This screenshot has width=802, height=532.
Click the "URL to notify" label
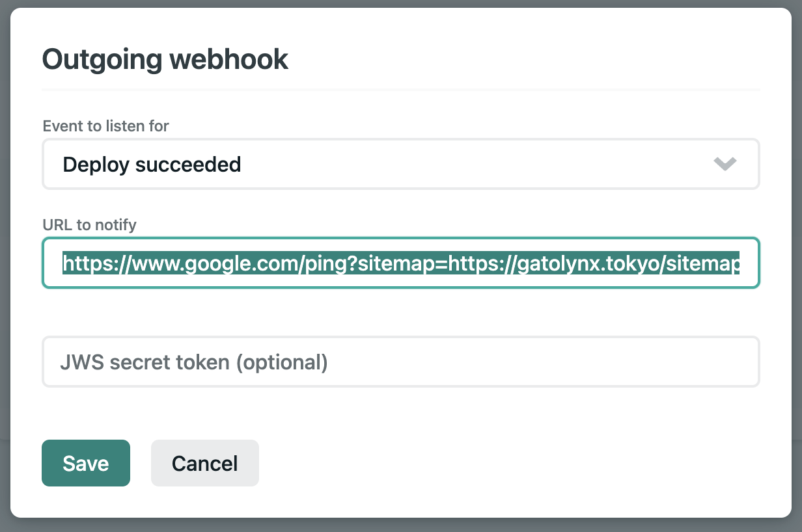(89, 225)
